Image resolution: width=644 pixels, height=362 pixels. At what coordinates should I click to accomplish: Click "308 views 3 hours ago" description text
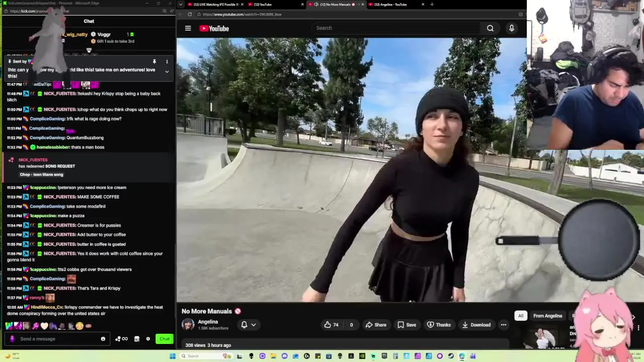(208, 345)
